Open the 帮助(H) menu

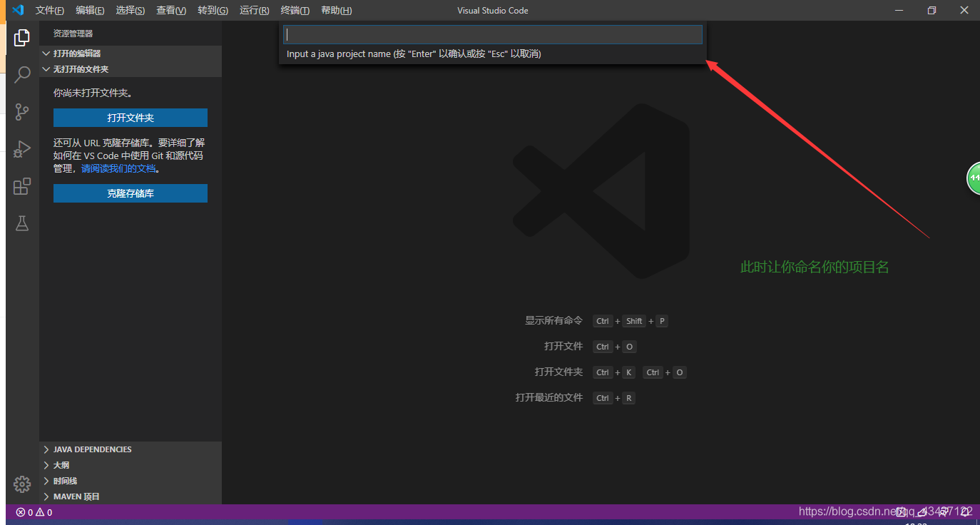pyautogui.click(x=337, y=10)
